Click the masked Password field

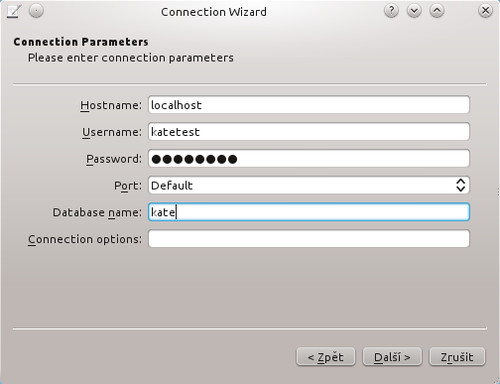309,159
